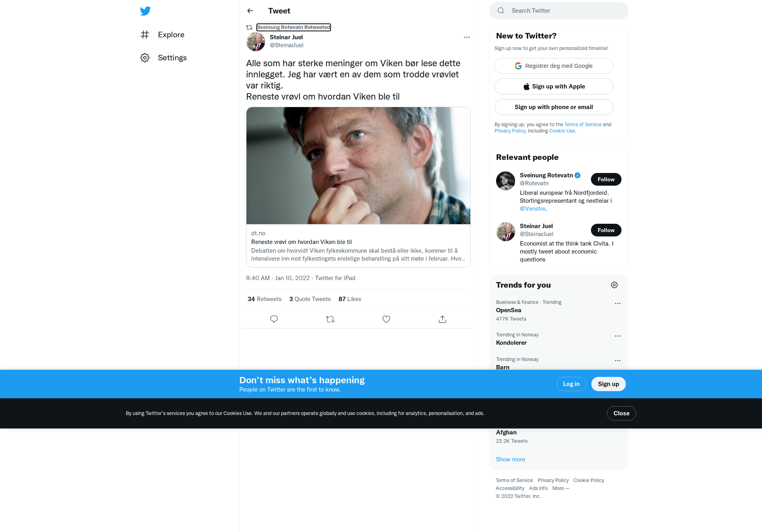762x532 pixels.
Task: Go back using the arrow icon
Action: (250, 11)
